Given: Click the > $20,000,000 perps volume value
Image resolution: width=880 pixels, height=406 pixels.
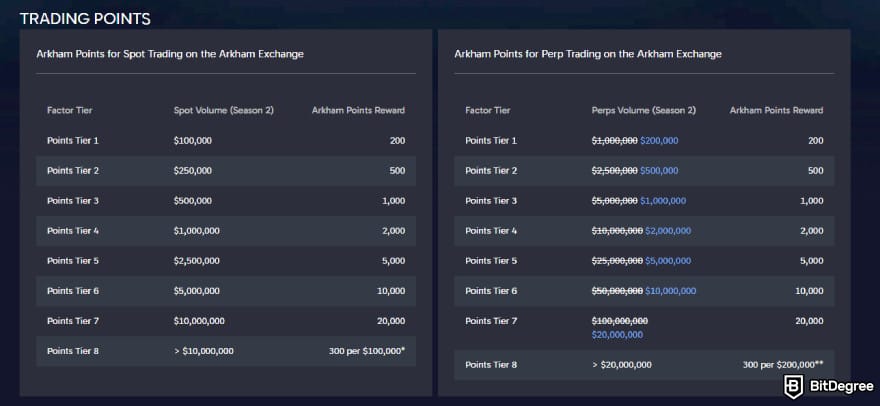Looking at the screenshot, I should [622, 365].
